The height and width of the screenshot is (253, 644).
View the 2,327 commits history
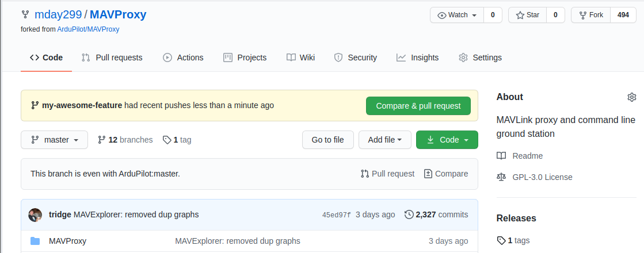click(436, 214)
